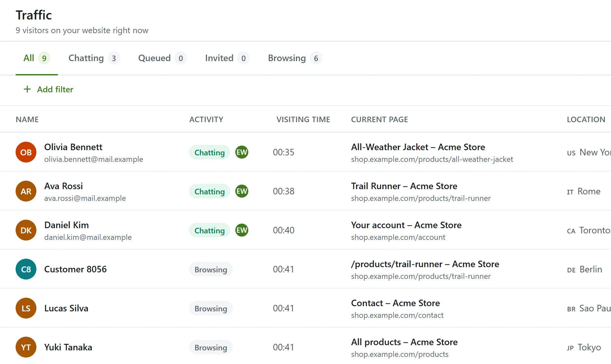This screenshot has height=364, width=611.
Task: Open the All products – Acme Store page title
Action: (x=404, y=342)
